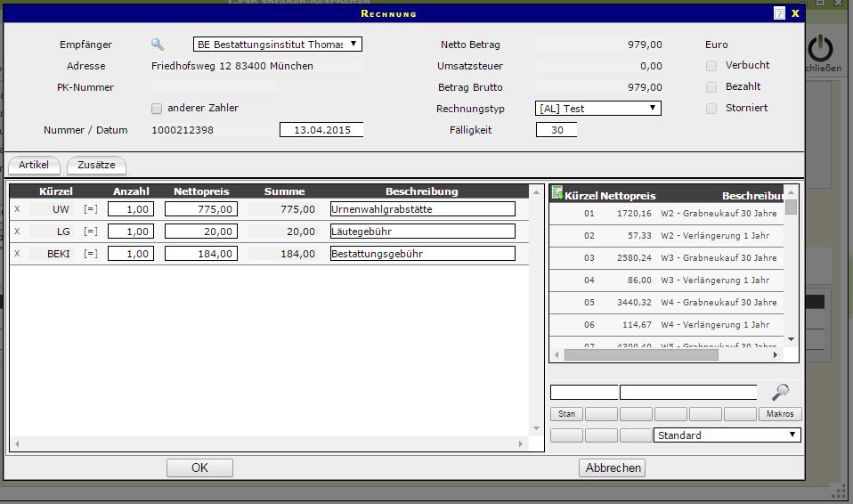Image resolution: width=853 pixels, height=504 pixels.
Task: Delete the BEKI line item via X
Action: pyautogui.click(x=17, y=254)
